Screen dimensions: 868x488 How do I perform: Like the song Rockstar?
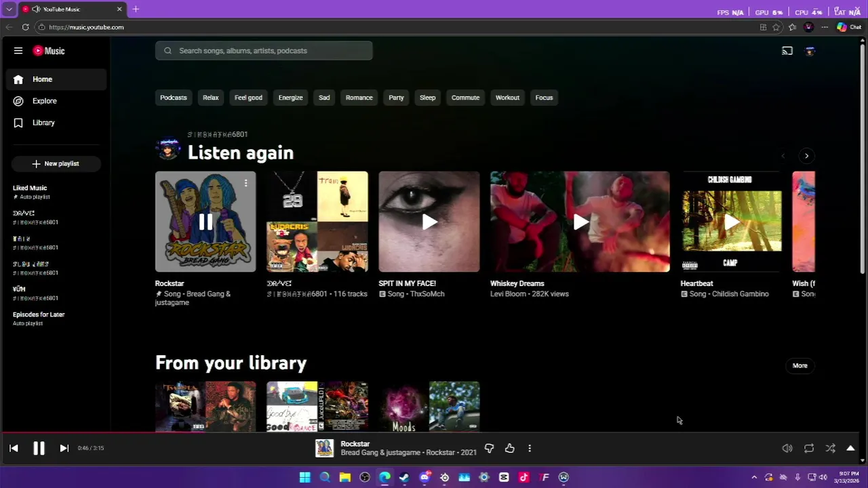pos(509,448)
